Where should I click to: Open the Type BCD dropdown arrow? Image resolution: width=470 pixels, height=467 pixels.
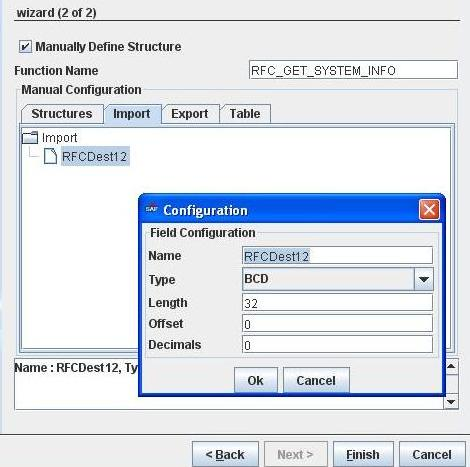[424, 279]
